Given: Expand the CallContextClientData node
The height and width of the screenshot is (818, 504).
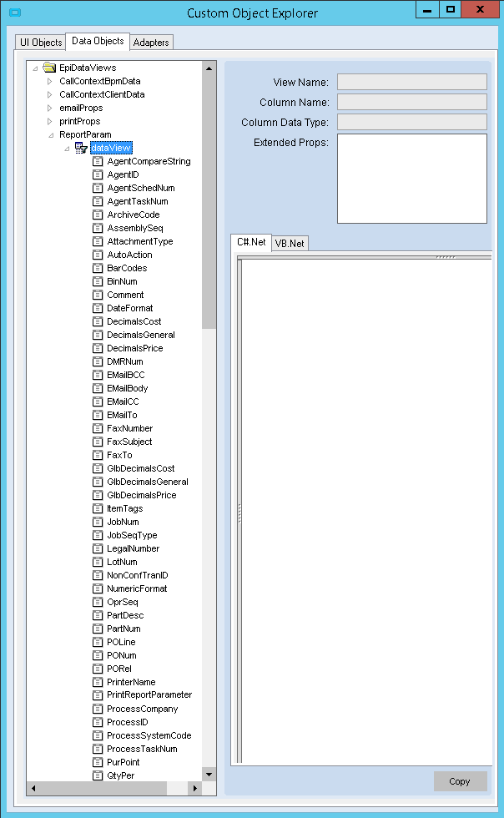Looking at the screenshot, I should pos(49,94).
